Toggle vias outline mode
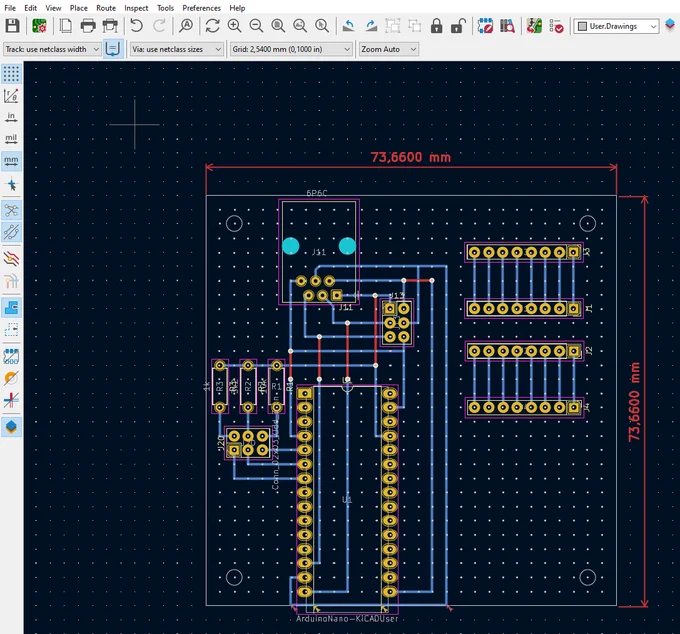This screenshot has height=634, width=680. point(11,378)
